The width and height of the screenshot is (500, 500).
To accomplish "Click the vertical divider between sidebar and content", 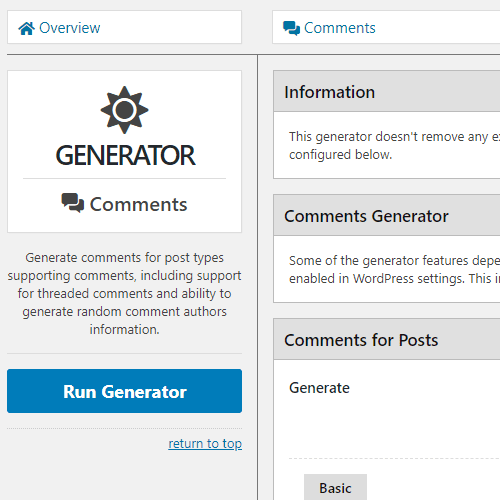I will pyautogui.click(x=257, y=277).
